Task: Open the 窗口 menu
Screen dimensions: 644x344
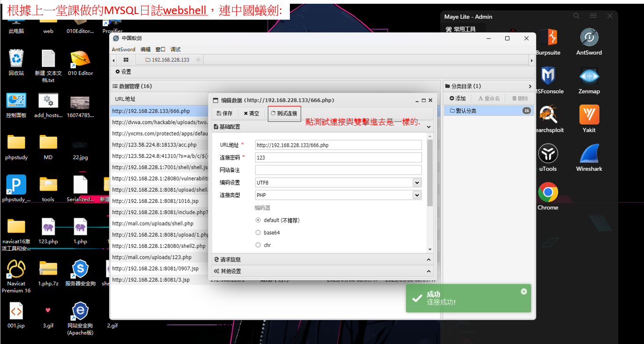Action: click(160, 49)
